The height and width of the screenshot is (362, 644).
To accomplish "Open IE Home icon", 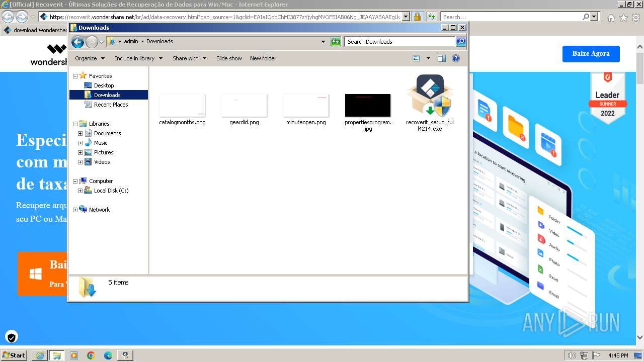I will pyautogui.click(x=611, y=18).
